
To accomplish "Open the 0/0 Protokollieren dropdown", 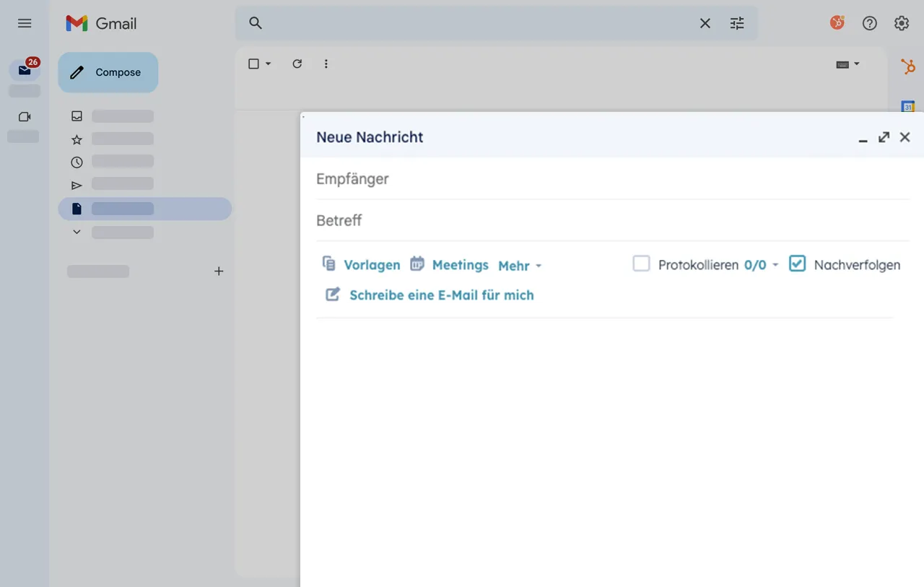I will [762, 265].
